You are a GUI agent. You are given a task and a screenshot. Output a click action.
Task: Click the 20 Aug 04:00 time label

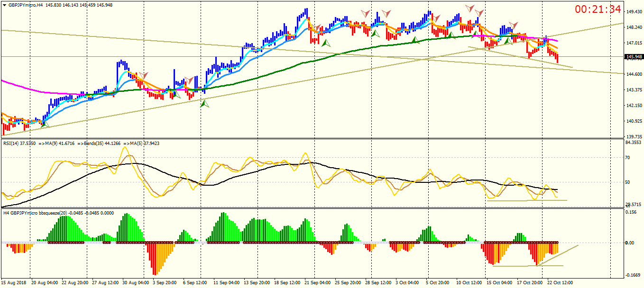(x=45, y=283)
